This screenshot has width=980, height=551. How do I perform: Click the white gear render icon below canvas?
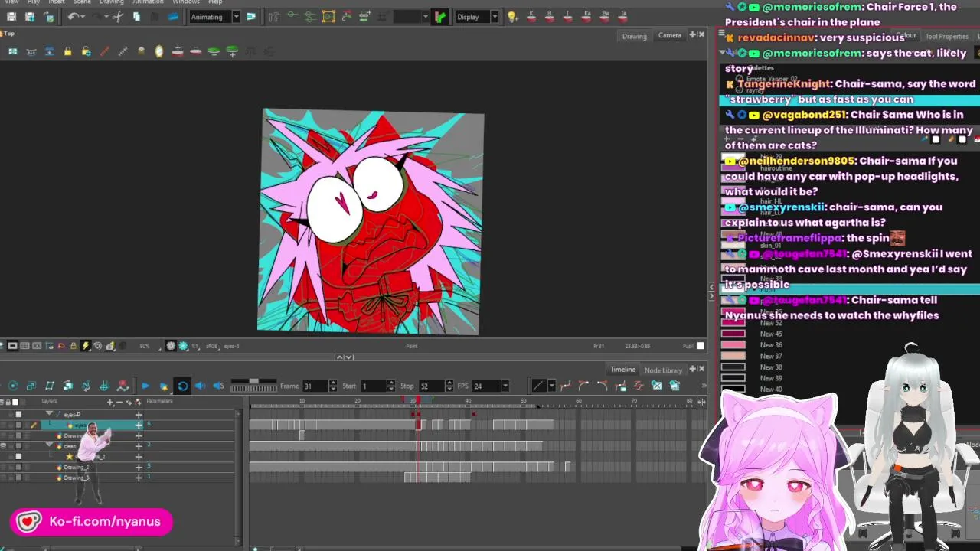pos(171,346)
